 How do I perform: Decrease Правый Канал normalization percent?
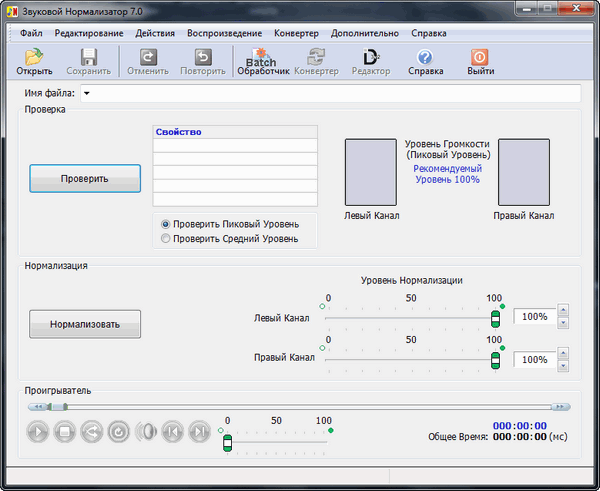[563, 366]
